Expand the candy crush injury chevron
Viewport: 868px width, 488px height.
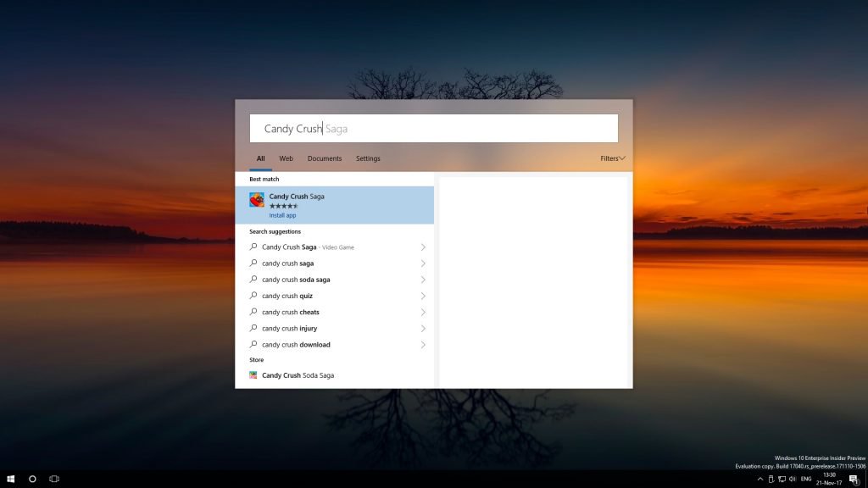pos(423,329)
